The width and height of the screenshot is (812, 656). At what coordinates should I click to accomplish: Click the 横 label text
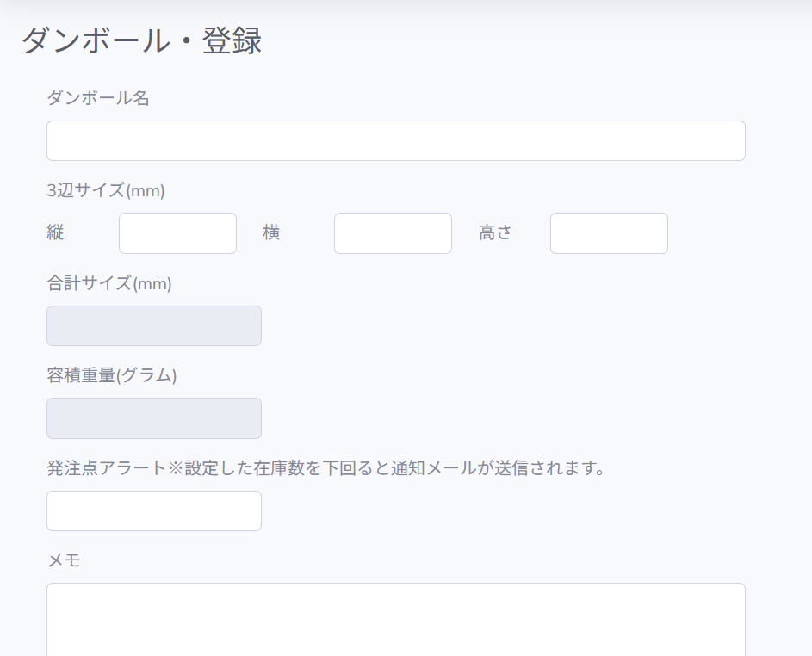(x=270, y=232)
